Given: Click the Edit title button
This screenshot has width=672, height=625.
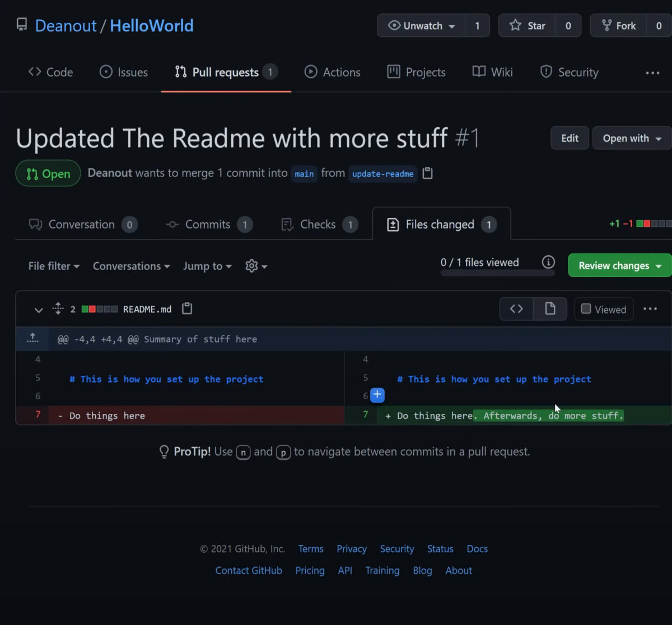Looking at the screenshot, I should [x=570, y=138].
